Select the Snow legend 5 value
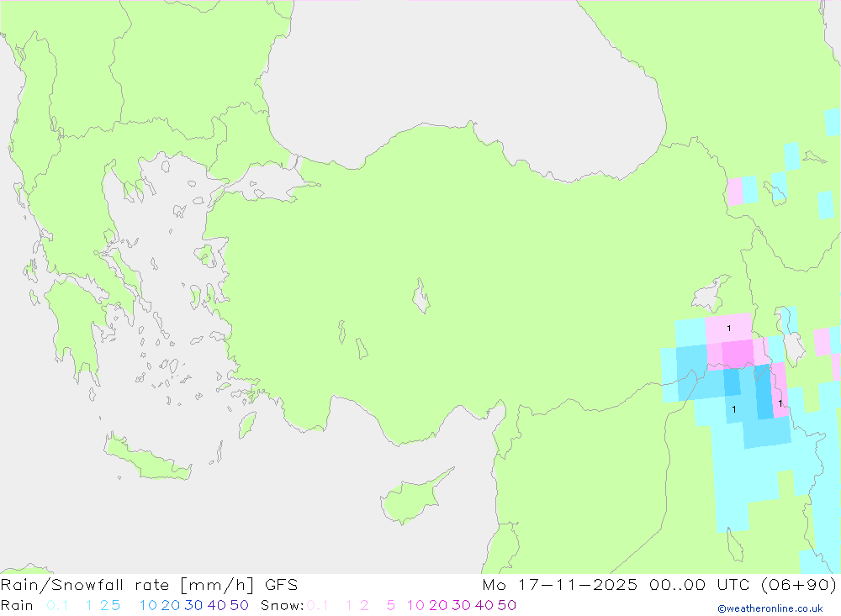 point(391,605)
